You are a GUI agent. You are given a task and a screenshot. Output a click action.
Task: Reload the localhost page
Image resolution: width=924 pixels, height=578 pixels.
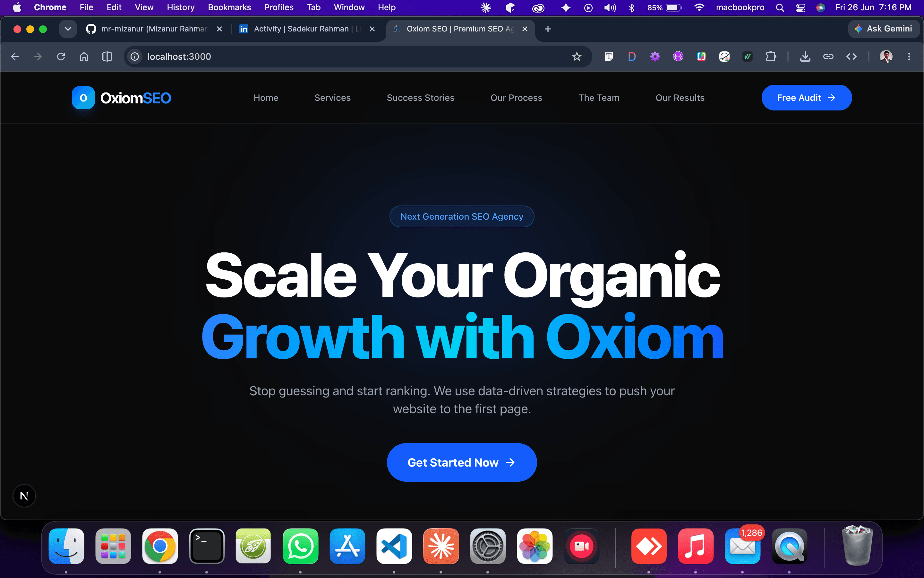coord(61,57)
